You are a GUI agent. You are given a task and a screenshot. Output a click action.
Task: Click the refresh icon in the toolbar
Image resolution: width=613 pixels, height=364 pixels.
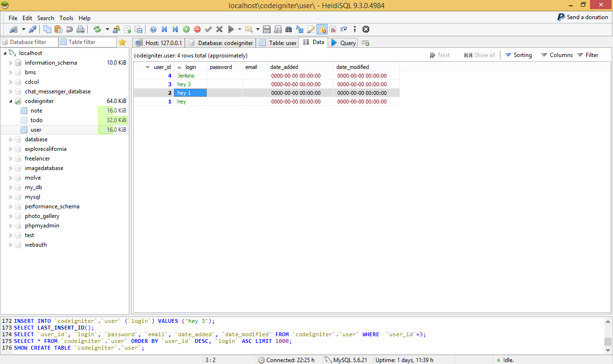click(97, 29)
